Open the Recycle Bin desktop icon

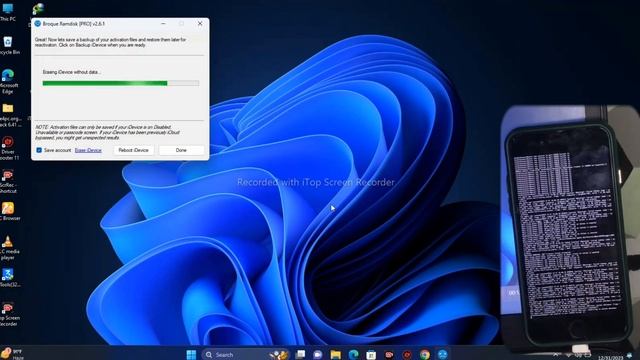[x=8, y=45]
